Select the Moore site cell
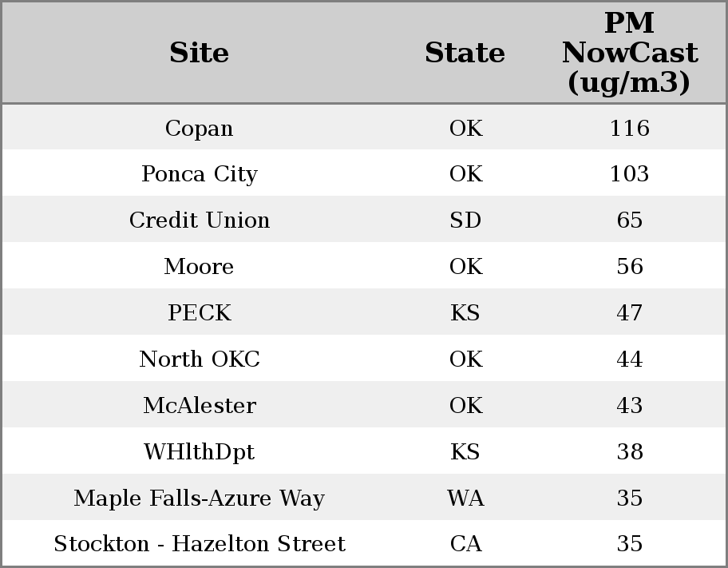Screen dimensions: 728x568 (200, 267)
